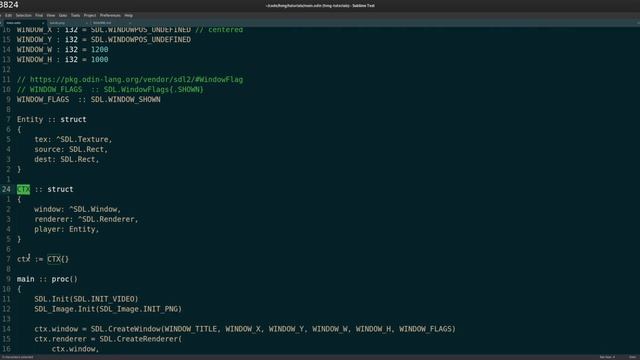Click 'renderer: ^SDL.Renderer,' field line
Screen dimensions: 640x360
coord(86,220)
